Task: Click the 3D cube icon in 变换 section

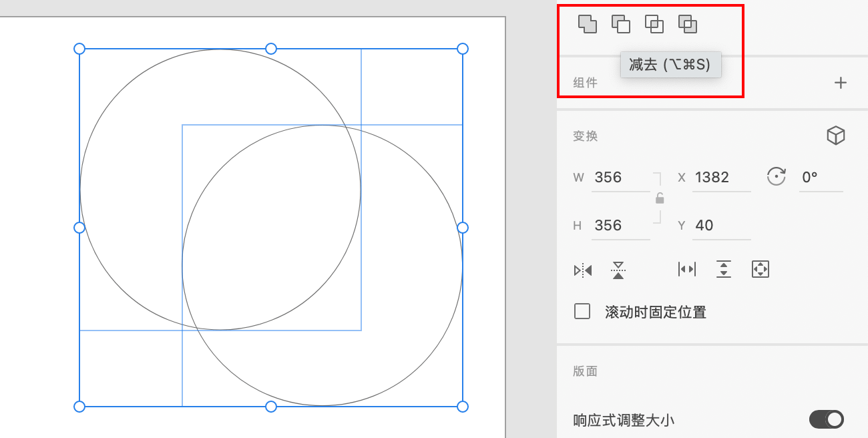Action: coord(836,135)
